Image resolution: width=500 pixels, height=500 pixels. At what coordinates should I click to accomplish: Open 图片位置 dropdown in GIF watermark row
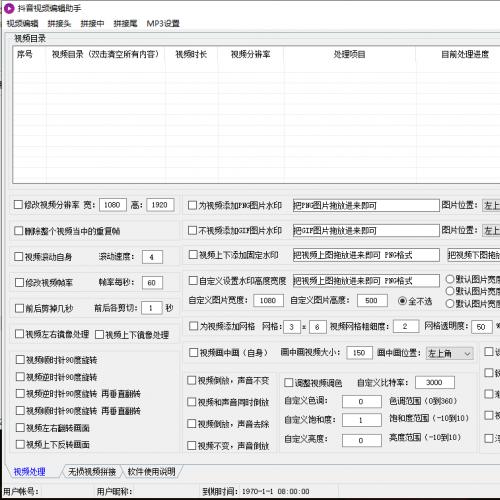[x=491, y=230]
